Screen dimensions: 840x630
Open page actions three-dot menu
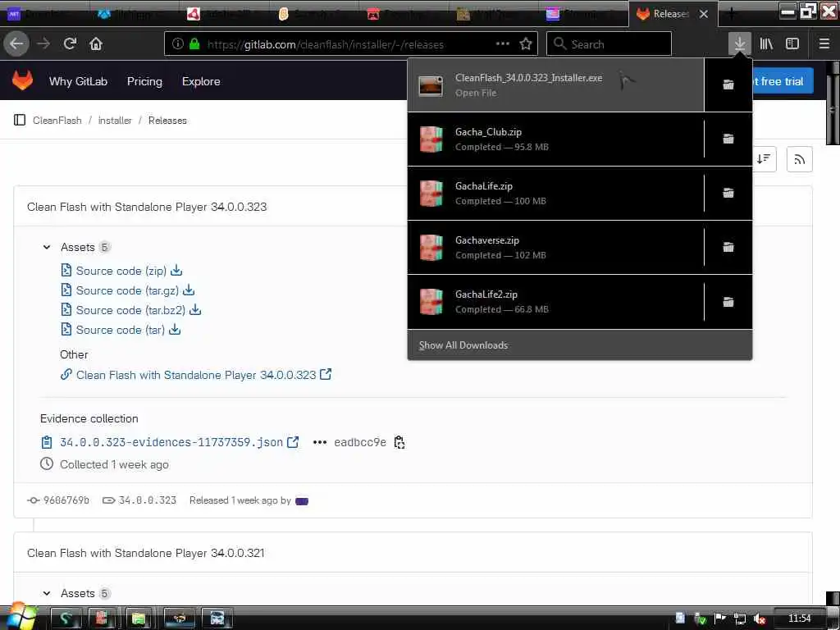click(503, 44)
